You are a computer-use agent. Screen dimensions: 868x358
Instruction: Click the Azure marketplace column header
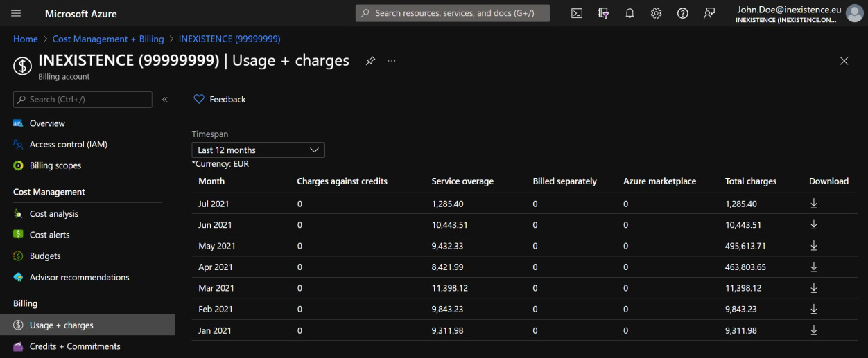(x=659, y=181)
